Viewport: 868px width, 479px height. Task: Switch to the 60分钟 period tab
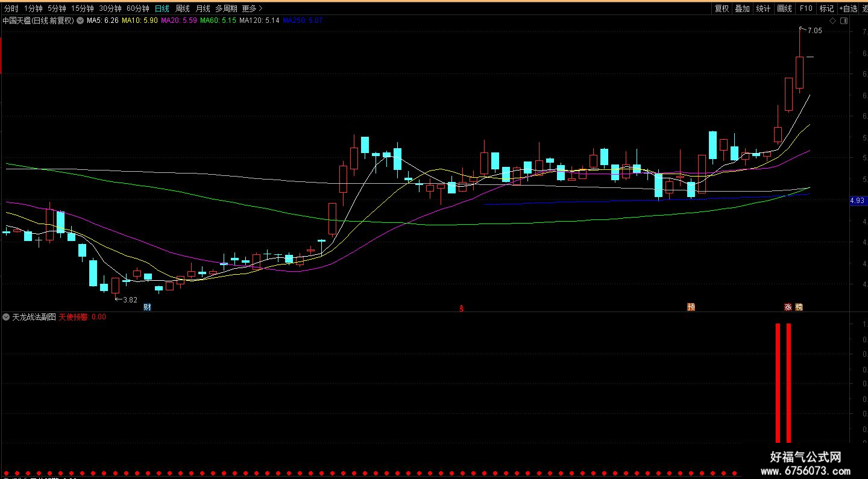tap(138, 8)
